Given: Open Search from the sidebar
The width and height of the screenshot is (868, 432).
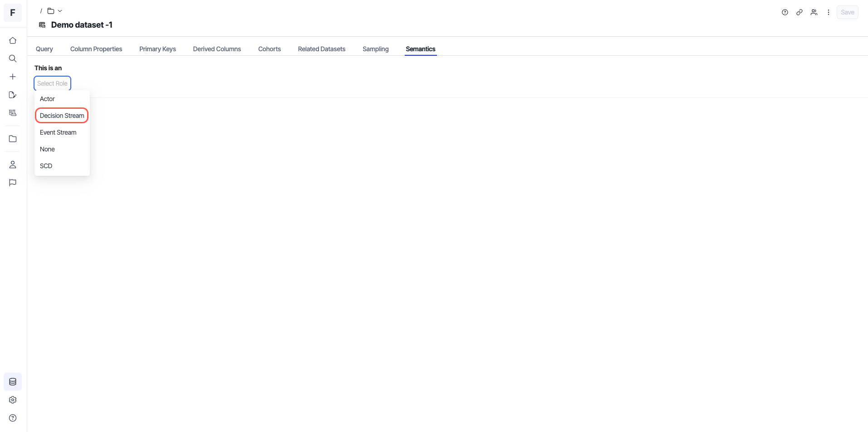Looking at the screenshot, I should pos(12,58).
